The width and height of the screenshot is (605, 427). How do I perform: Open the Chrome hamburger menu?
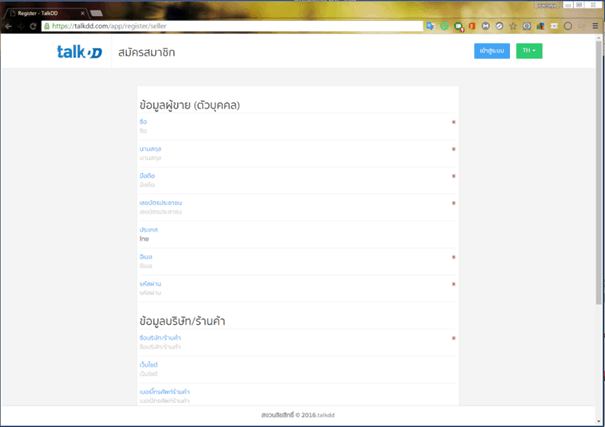coord(594,26)
